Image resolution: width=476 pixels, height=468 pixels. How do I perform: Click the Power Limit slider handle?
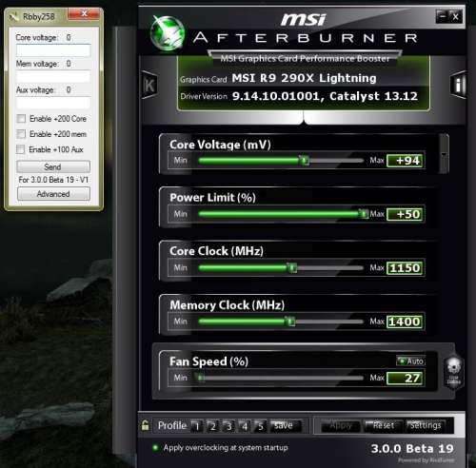tap(364, 214)
